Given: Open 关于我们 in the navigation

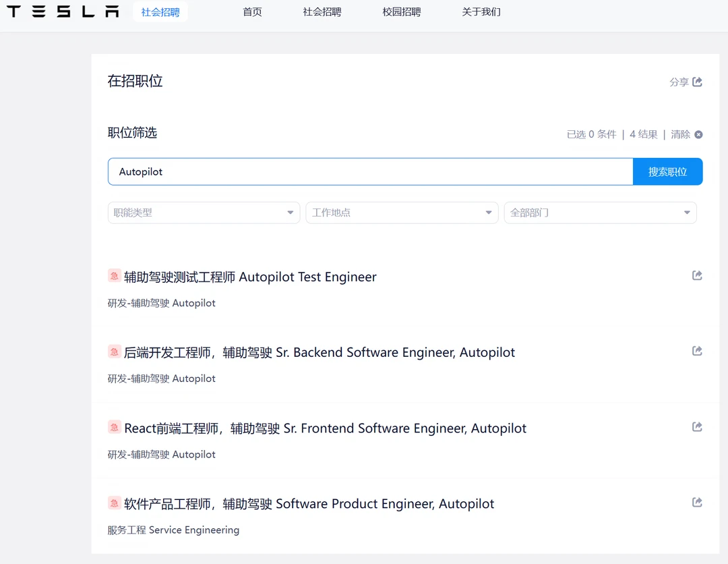Looking at the screenshot, I should pos(481,12).
